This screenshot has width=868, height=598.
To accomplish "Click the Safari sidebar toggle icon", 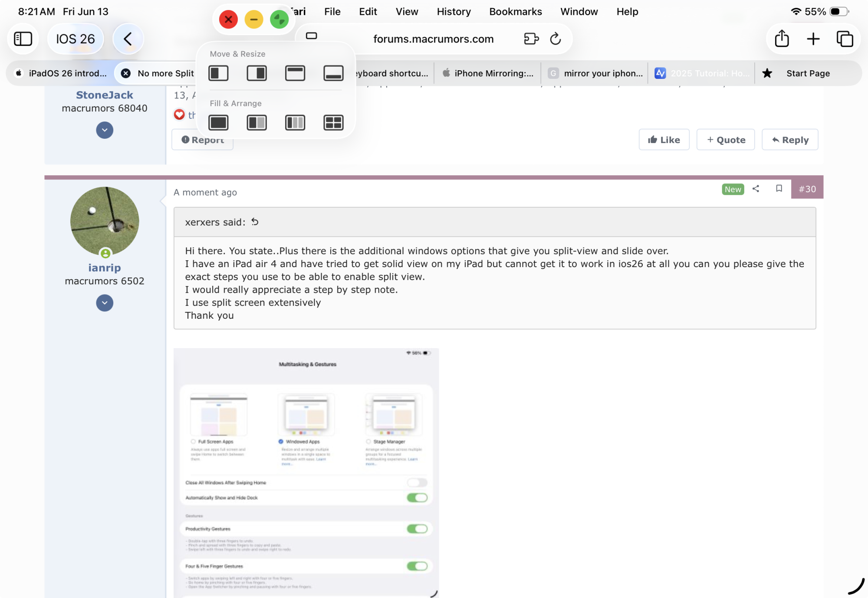I will point(23,39).
